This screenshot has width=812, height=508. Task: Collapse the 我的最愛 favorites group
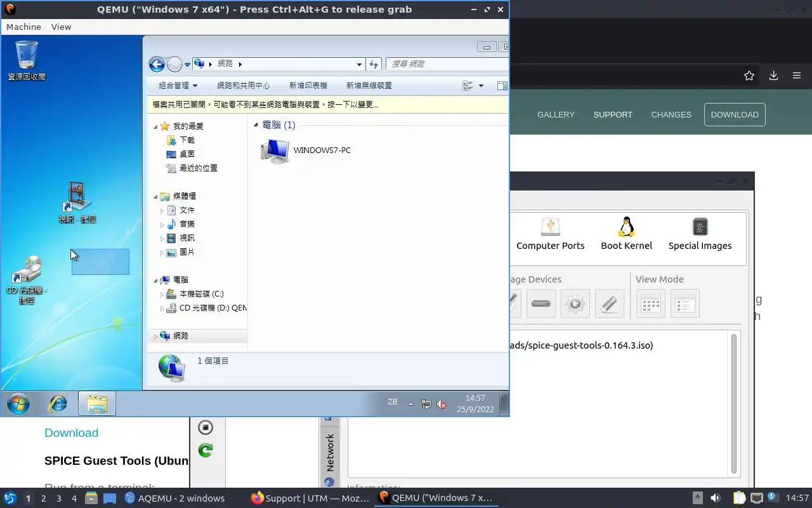coord(155,127)
